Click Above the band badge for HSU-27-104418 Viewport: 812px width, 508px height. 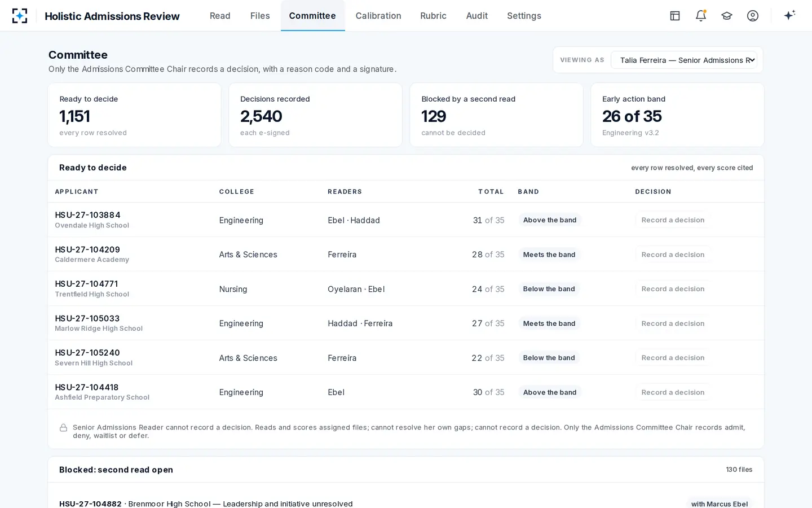click(550, 392)
